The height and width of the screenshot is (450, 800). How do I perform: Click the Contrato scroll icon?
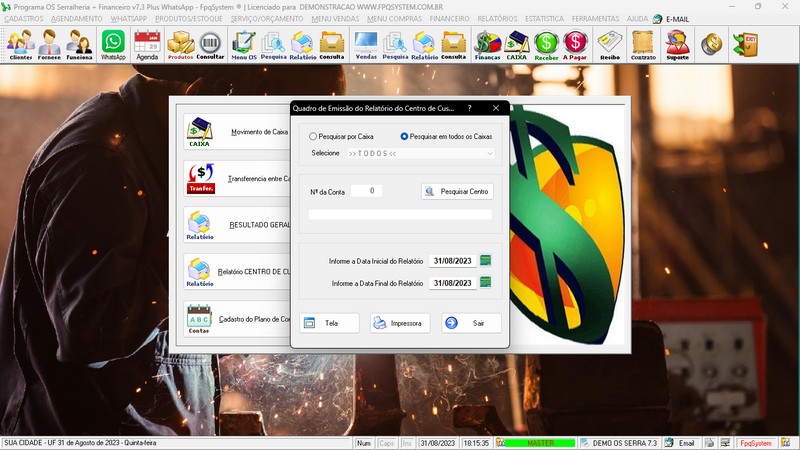click(x=644, y=44)
